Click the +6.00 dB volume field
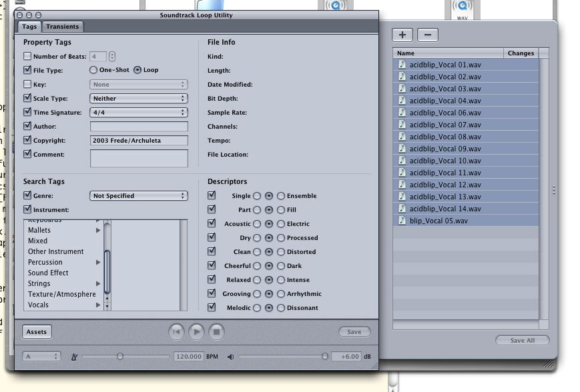 click(x=346, y=357)
